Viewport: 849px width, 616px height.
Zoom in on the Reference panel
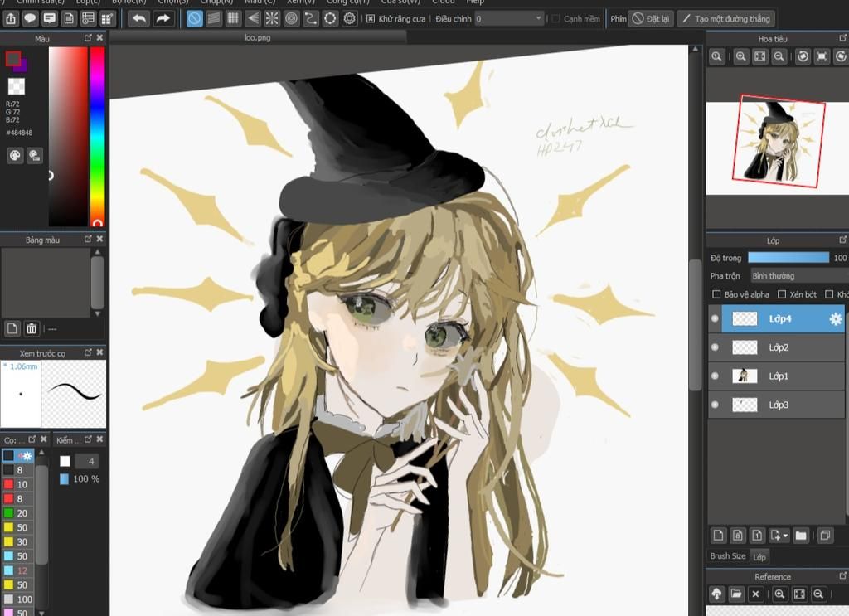[x=779, y=594]
